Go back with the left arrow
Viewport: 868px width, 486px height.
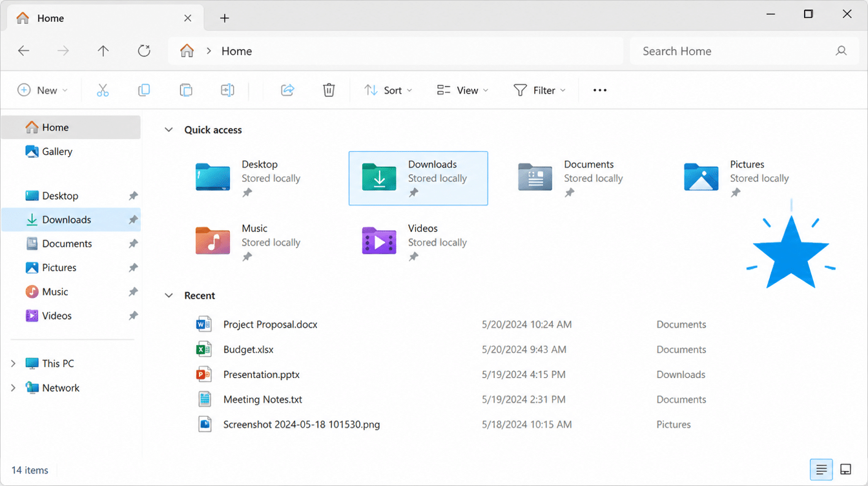pos(24,51)
